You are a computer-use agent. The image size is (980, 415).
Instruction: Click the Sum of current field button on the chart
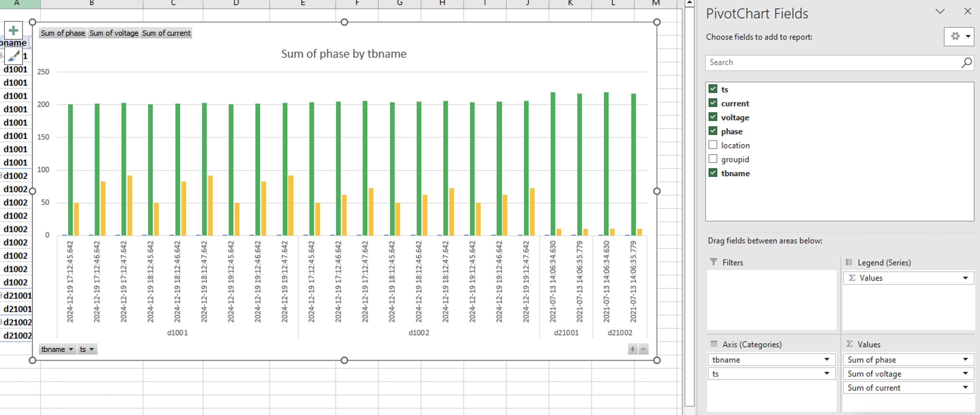point(166,33)
